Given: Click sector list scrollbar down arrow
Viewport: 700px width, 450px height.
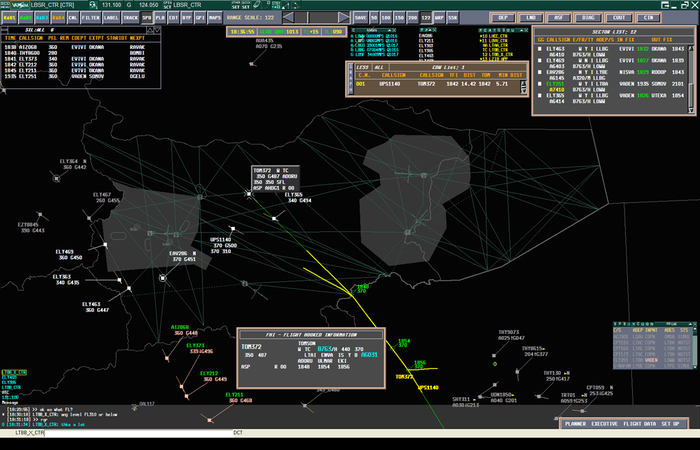Looking at the screenshot, I should tap(692, 110).
